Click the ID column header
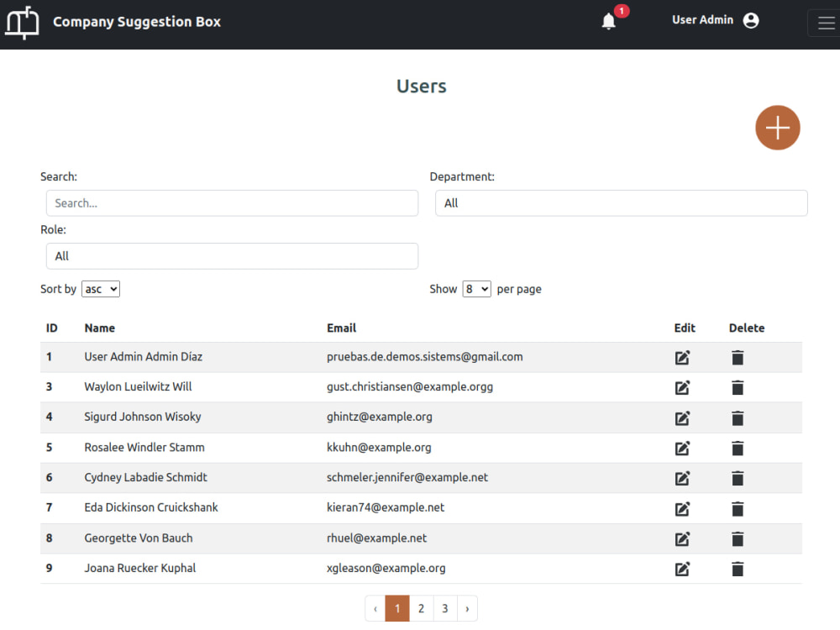Screen dimensions: 840x630 [x=51, y=328]
